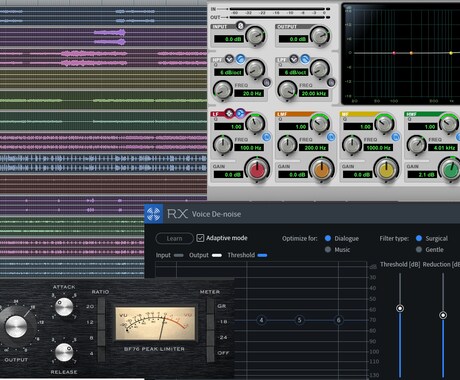The height and width of the screenshot is (380, 460).
Task: Click the LF band FREQ knob
Action: [222, 144]
